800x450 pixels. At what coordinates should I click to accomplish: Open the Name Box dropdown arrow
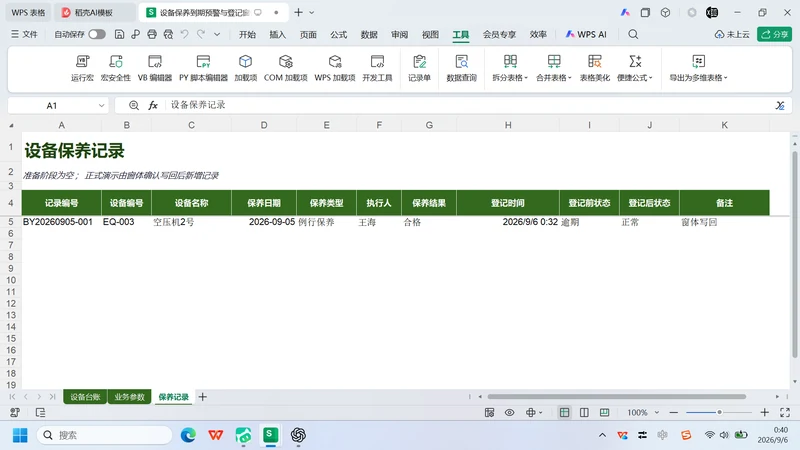(101, 106)
